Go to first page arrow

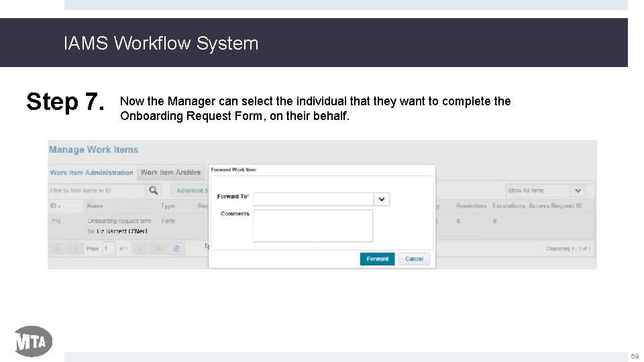[x=57, y=248]
